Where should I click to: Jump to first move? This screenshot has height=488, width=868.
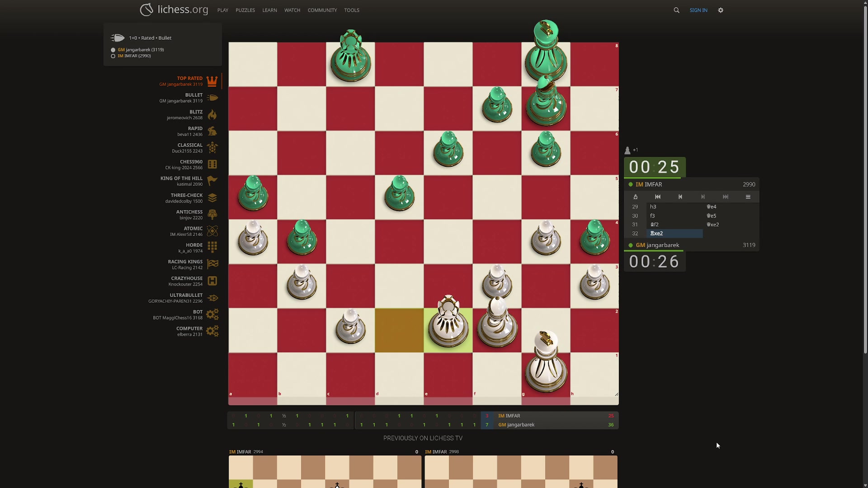[658, 197]
